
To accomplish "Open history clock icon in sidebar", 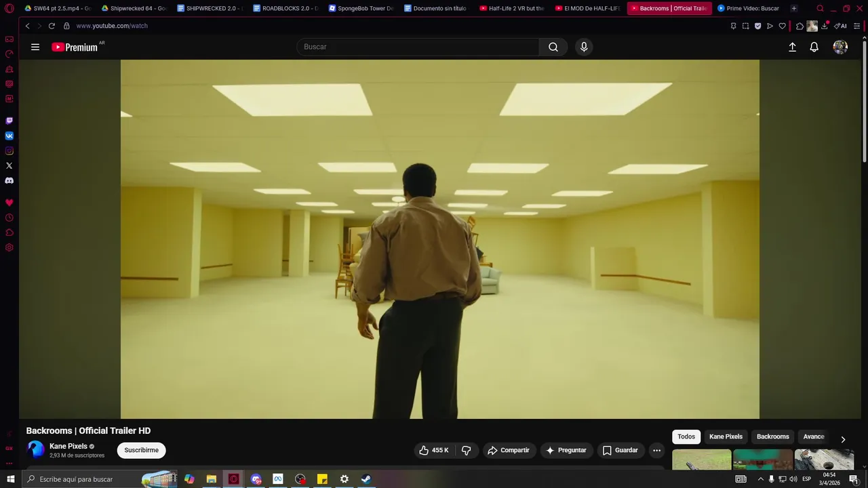I will tap(9, 218).
